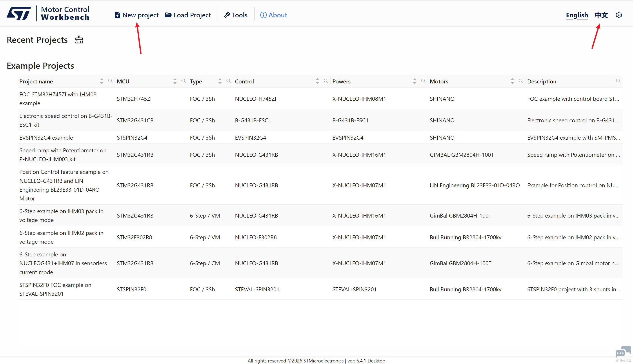Start a New project
This screenshot has height=364, width=633.
click(x=137, y=15)
